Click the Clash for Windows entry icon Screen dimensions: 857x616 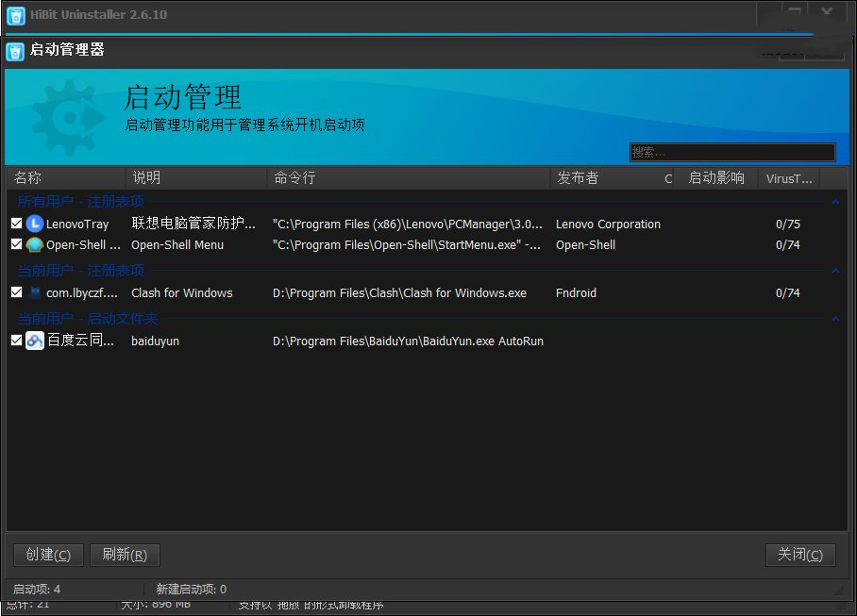(35, 292)
